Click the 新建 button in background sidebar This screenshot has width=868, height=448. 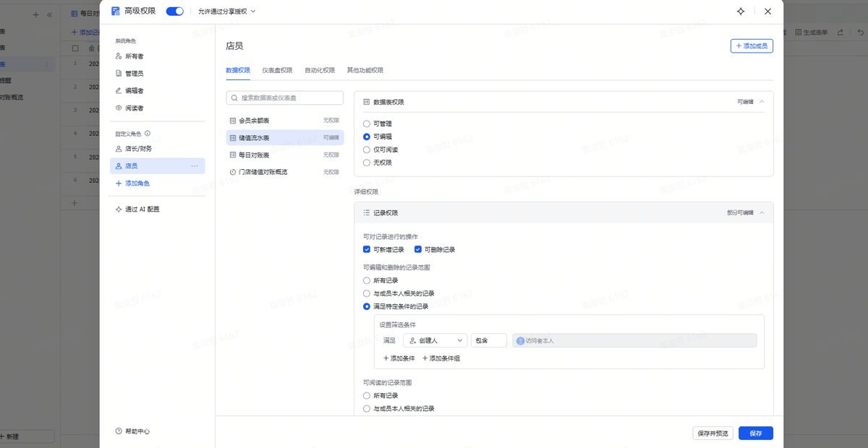[27, 436]
